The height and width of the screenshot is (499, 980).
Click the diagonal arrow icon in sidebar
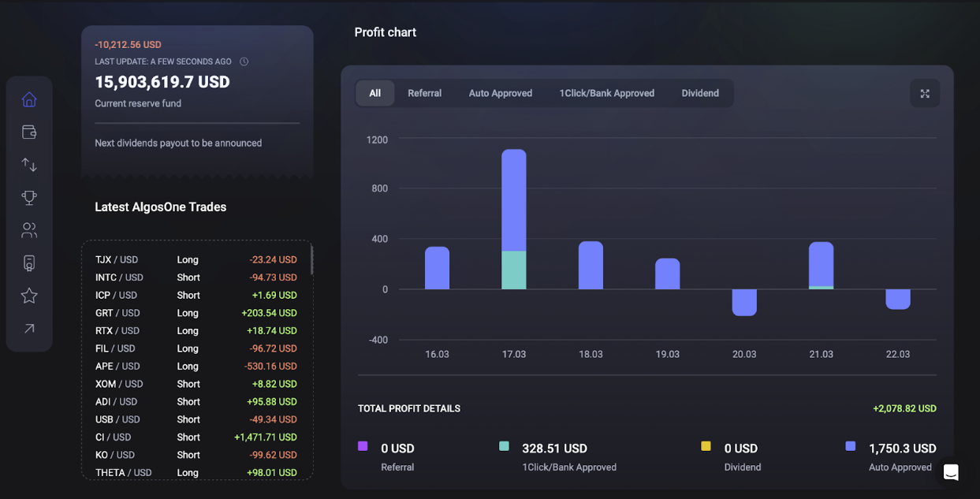pos(29,329)
